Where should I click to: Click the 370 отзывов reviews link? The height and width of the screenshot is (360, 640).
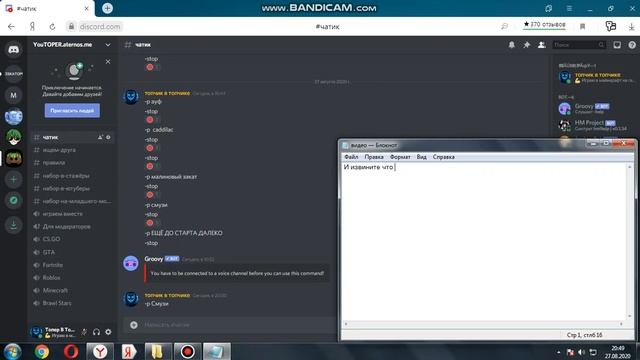click(544, 25)
